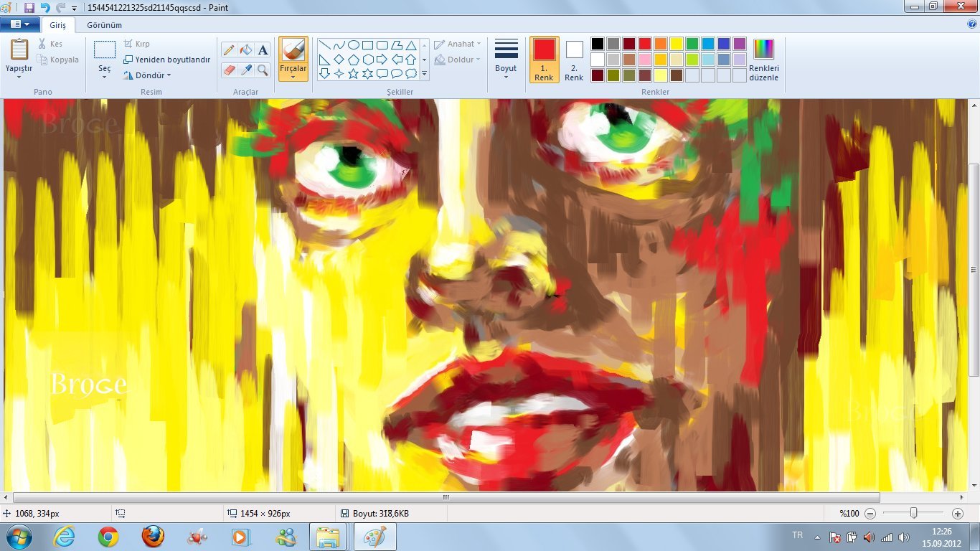Click Yeniden boyutlandır button
980x551 pixels.
pyautogui.click(x=167, y=60)
